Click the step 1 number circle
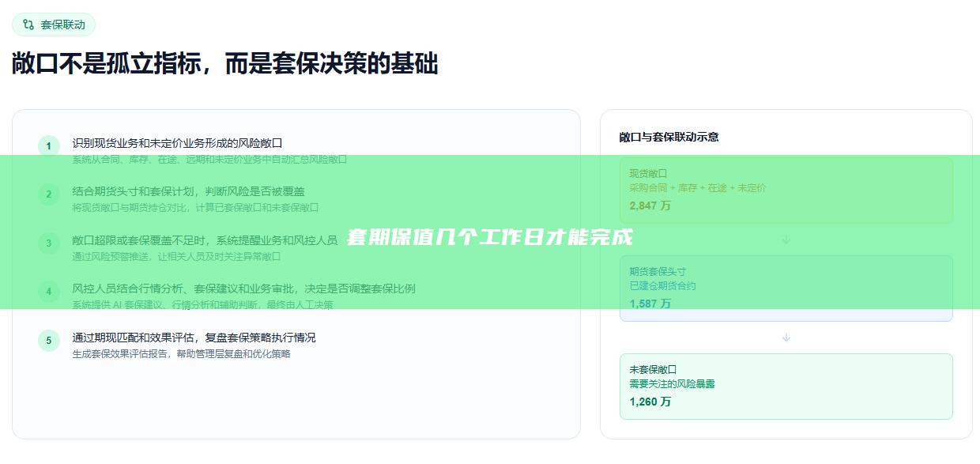The height and width of the screenshot is (464, 980). [x=48, y=146]
